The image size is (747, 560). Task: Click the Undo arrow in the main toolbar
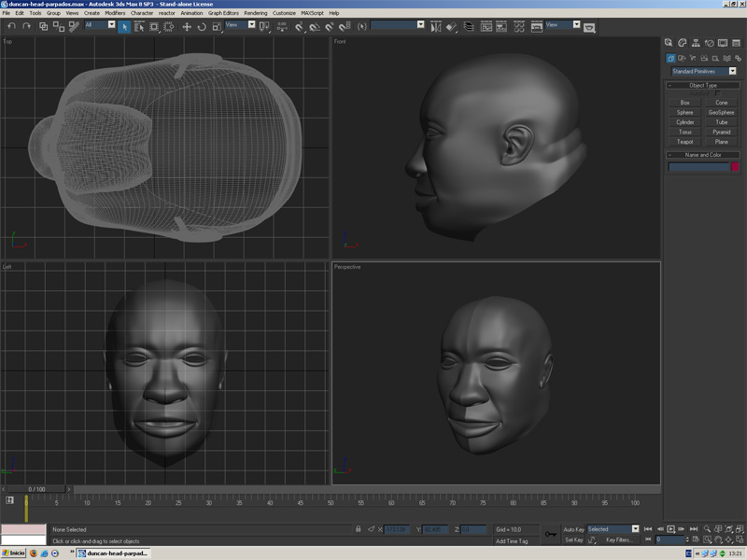pyautogui.click(x=11, y=26)
